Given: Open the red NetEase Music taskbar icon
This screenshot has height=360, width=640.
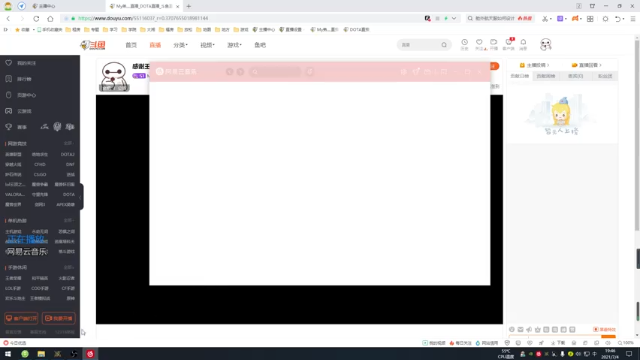Looking at the screenshot, I should (x=90, y=354).
